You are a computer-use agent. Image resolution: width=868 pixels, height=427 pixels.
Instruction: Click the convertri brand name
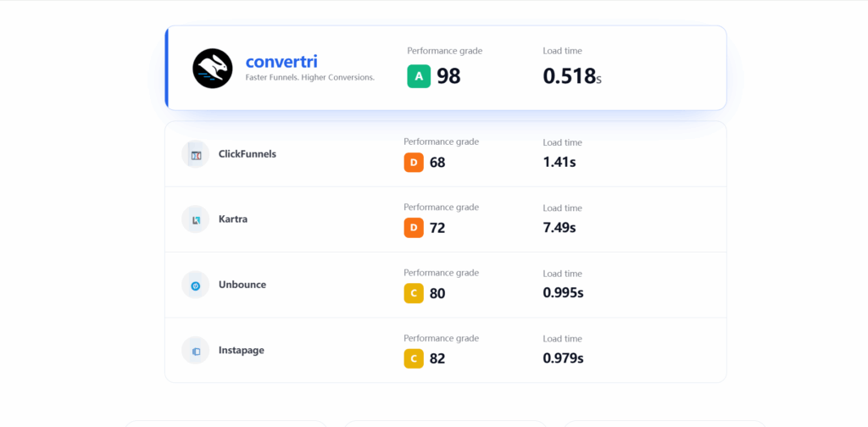click(x=281, y=61)
